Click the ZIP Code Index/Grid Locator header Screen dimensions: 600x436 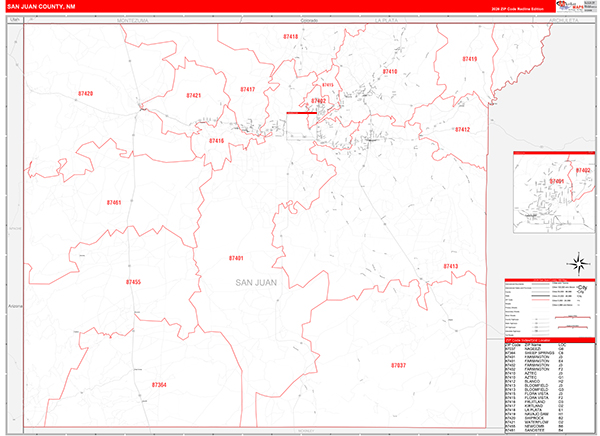tap(550, 340)
